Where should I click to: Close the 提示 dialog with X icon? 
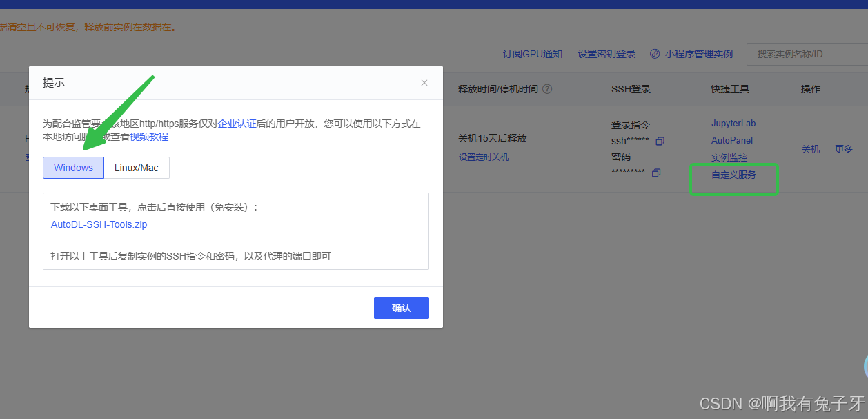click(x=424, y=83)
